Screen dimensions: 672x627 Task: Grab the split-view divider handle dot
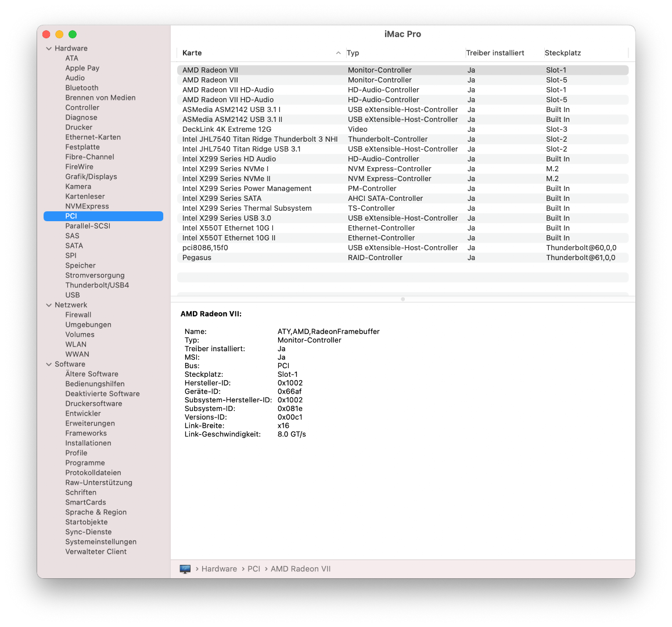pos(403,300)
